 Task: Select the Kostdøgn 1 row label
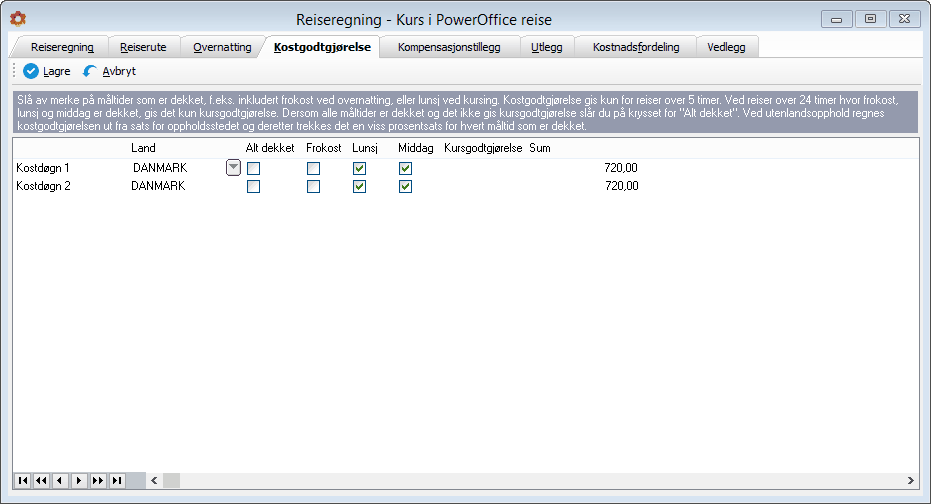(x=43, y=168)
